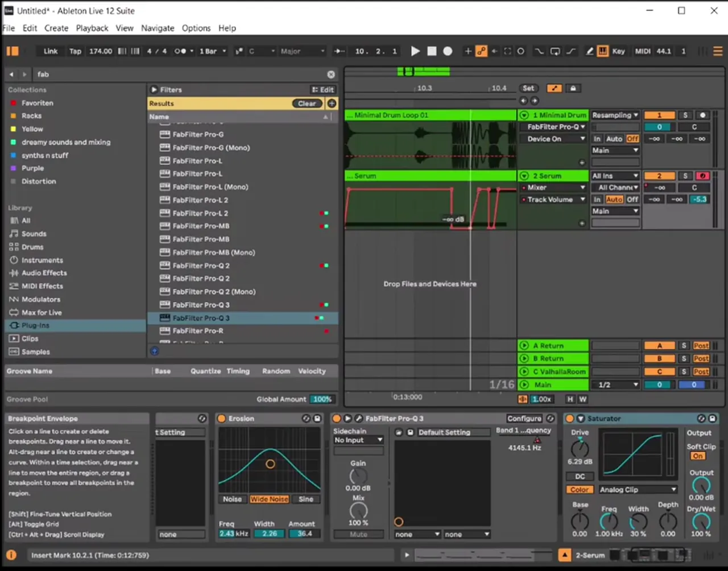Viewport: 728px width, 571px height.
Task: Open the Navigate menu
Action: click(158, 28)
